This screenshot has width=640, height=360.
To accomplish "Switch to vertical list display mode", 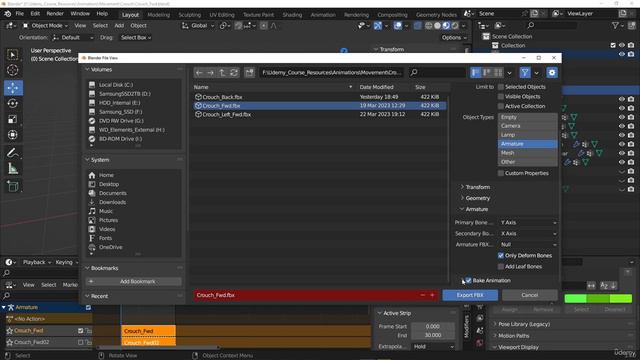I will point(476,73).
